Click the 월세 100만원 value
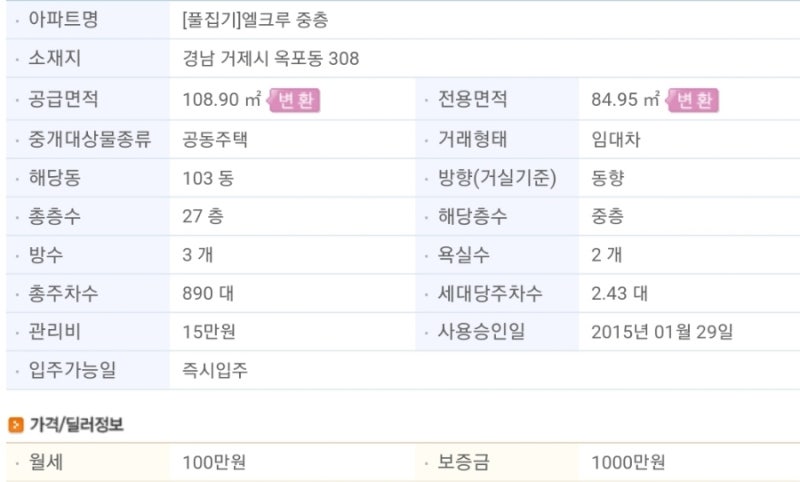 pos(214,462)
